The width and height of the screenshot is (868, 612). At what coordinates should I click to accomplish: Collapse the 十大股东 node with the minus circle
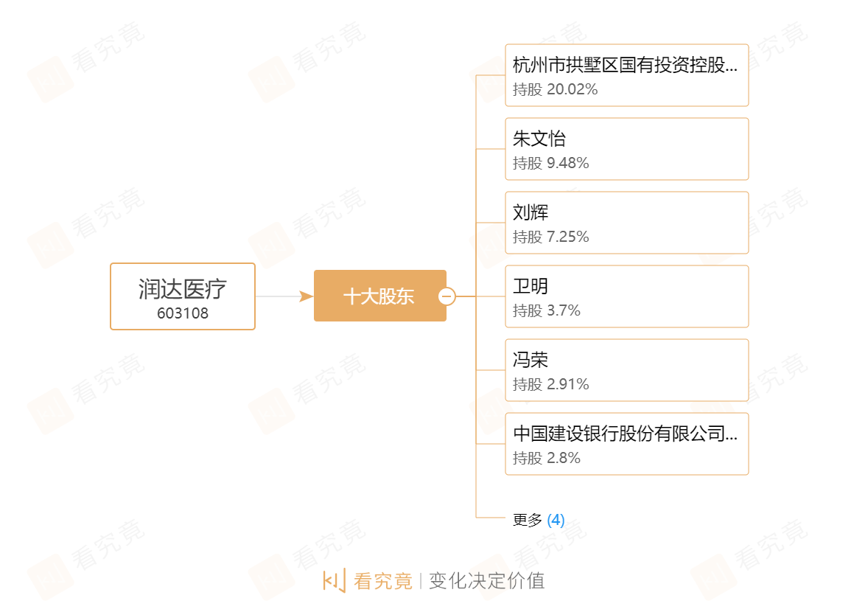pyautogui.click(x=447, y=296)
